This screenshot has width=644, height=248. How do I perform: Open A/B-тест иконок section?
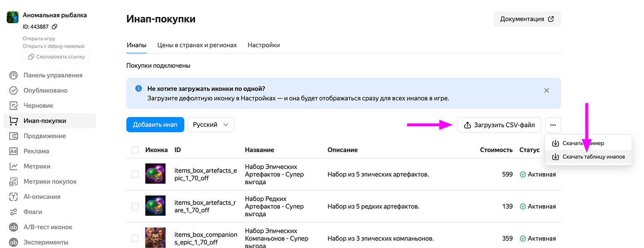pos(48,227)
